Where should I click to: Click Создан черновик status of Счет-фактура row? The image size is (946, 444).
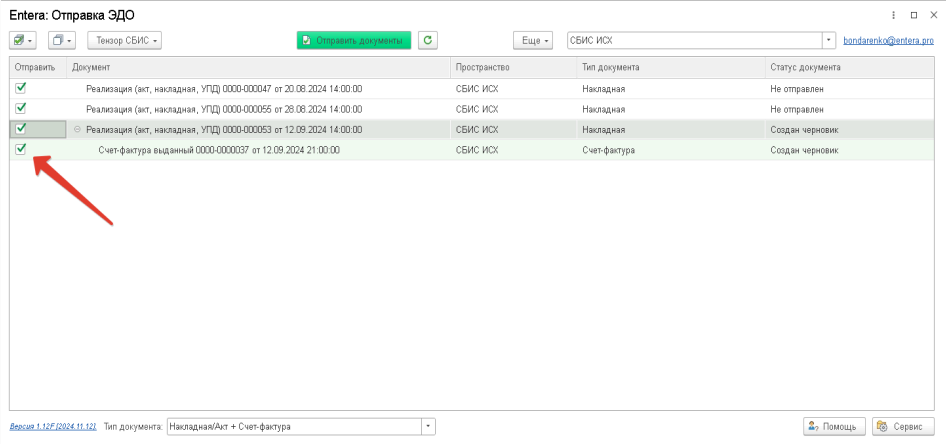click(804, 150)
